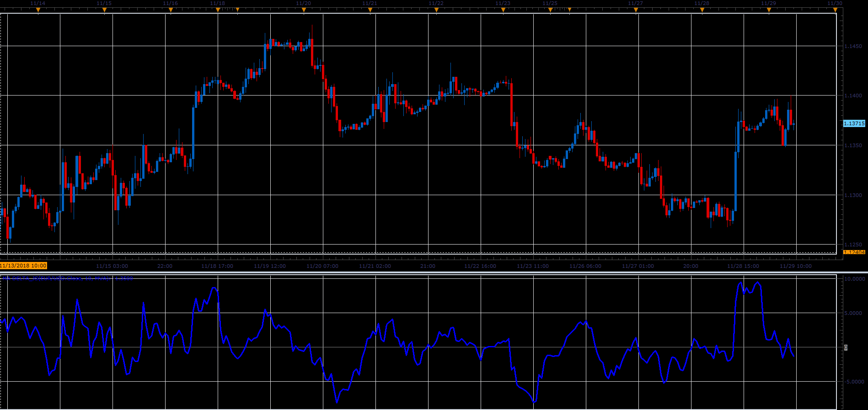Click the orange day marker below 11/23
Image resolution: width=868 pixels, height=410 pixels.
pyautogui.click(x=503, y=10)
